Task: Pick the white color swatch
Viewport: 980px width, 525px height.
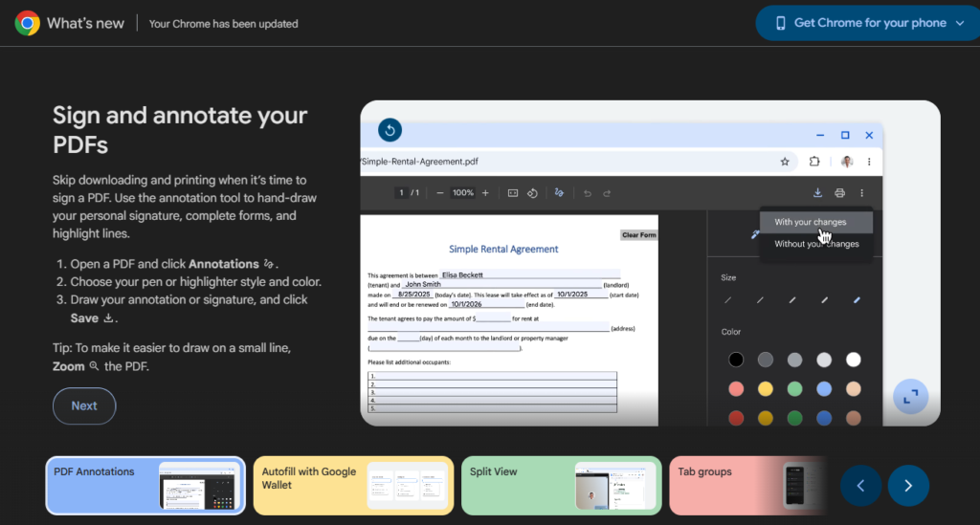Action: click(853, 360)
